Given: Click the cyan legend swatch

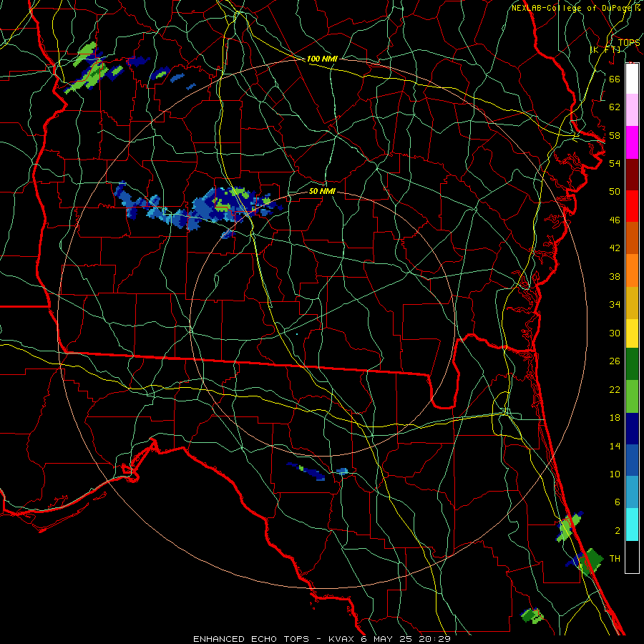Looking at the screenshot, I should coord(632,525).
